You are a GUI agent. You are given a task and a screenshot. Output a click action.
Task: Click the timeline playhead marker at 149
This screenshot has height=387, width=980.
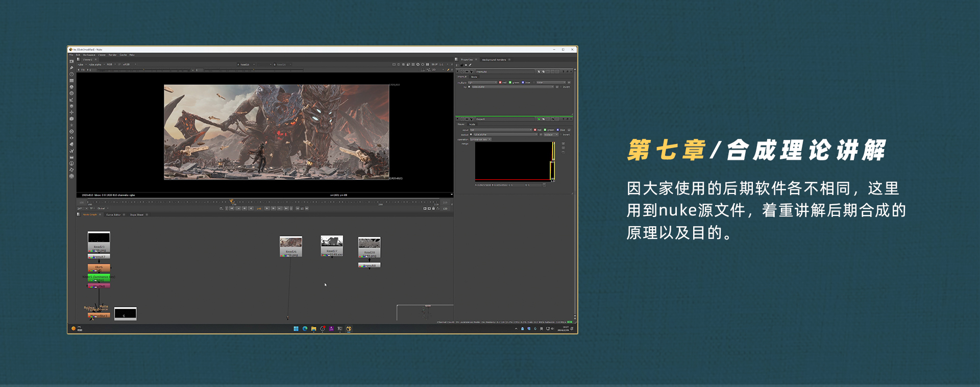coord(232,201)
